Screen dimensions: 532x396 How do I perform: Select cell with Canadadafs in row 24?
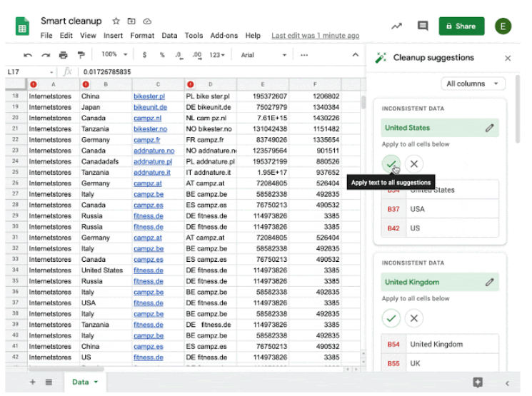pyautogui.click(x=106, y=161)
